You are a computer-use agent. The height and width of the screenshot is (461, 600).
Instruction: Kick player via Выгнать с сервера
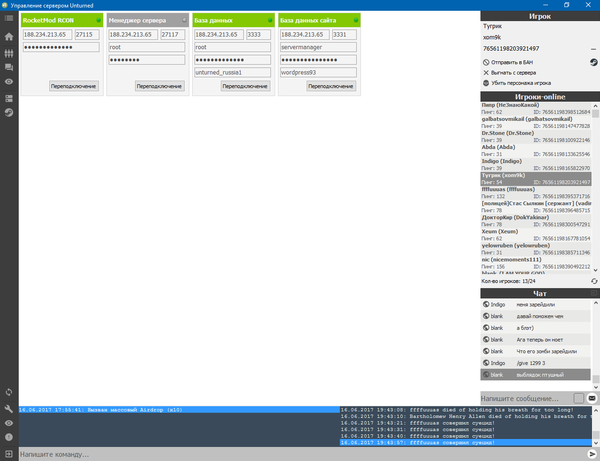point(509,72)
